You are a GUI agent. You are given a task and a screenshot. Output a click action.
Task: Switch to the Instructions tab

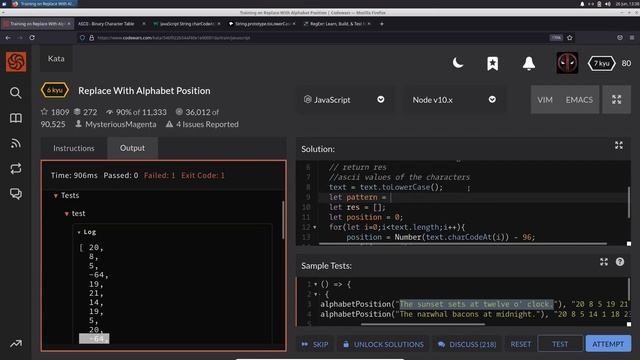(73, 148)
